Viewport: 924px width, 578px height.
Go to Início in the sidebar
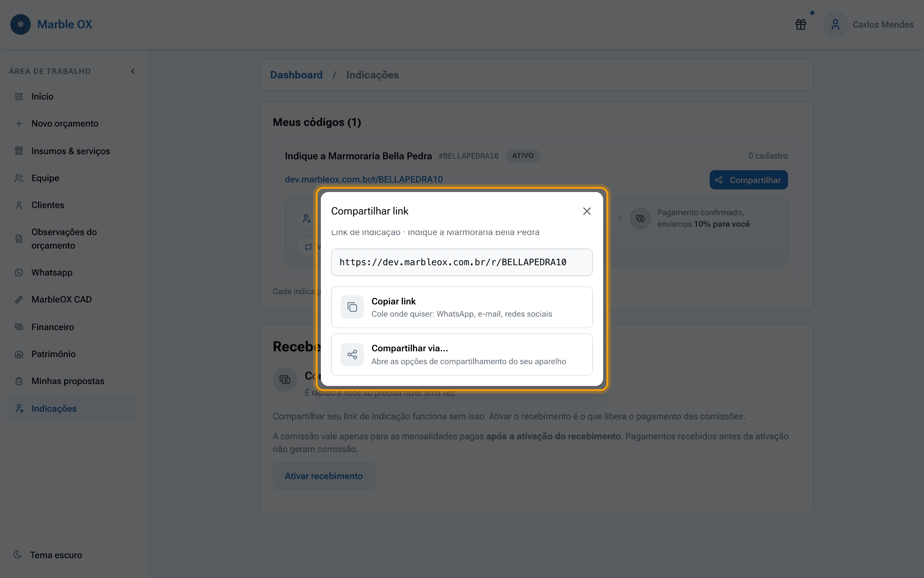click(71, 96)
